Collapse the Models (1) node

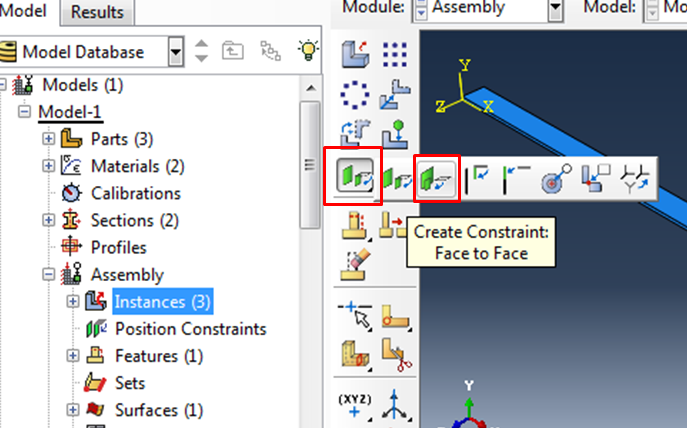pyautogui.click(x=3, y=85)
